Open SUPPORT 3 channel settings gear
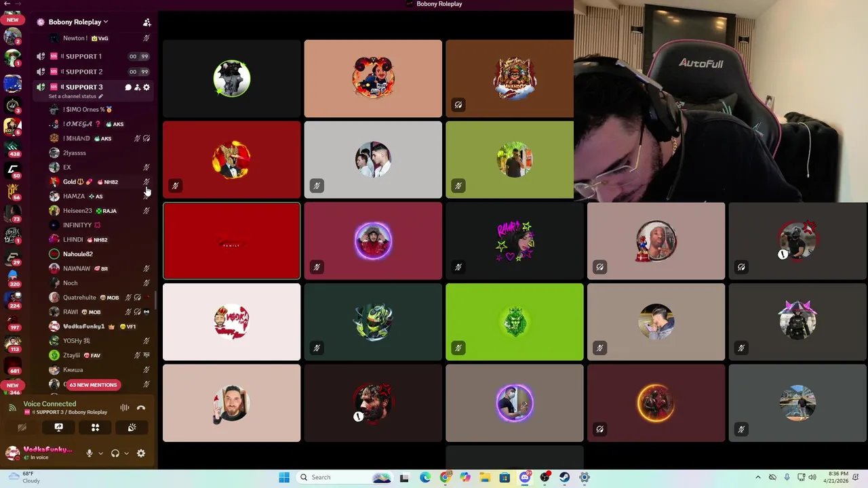Viewport: 868px width, 488px height. (x=146, y=87)
